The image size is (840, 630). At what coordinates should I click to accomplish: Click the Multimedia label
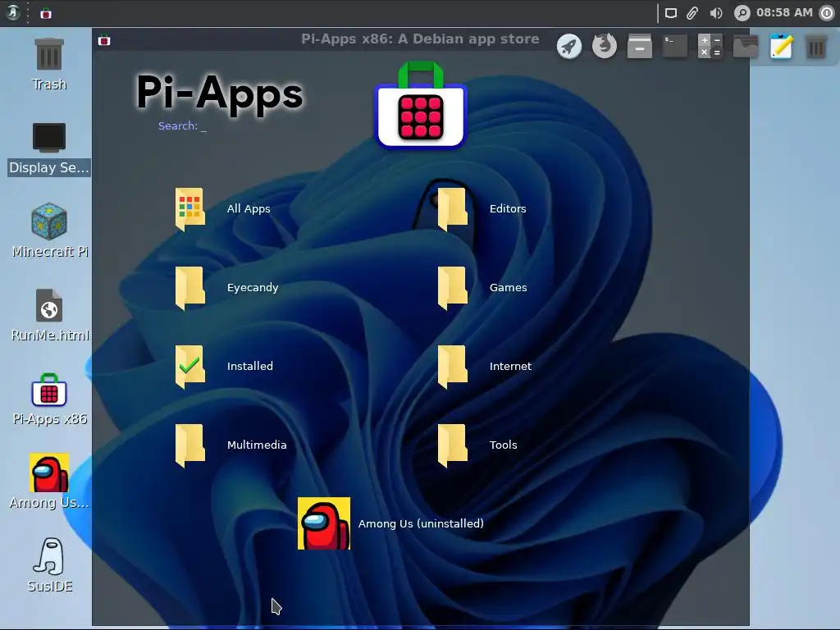pos(257,445)
